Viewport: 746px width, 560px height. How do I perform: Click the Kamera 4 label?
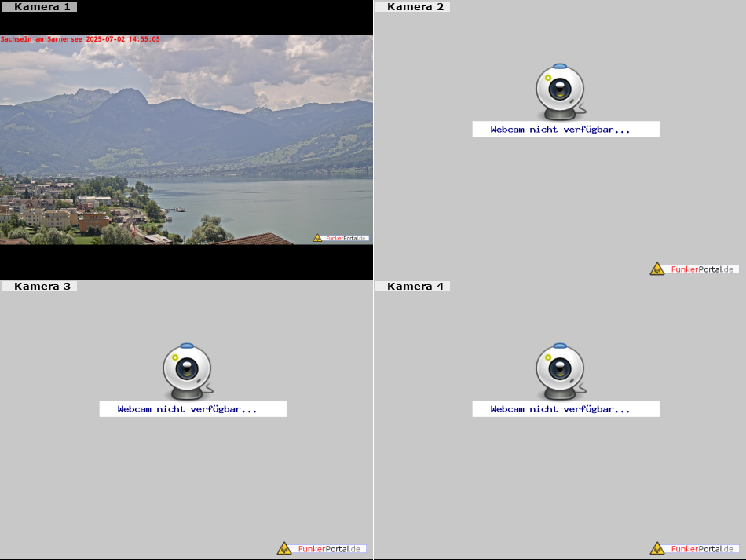tap(412, 286)
